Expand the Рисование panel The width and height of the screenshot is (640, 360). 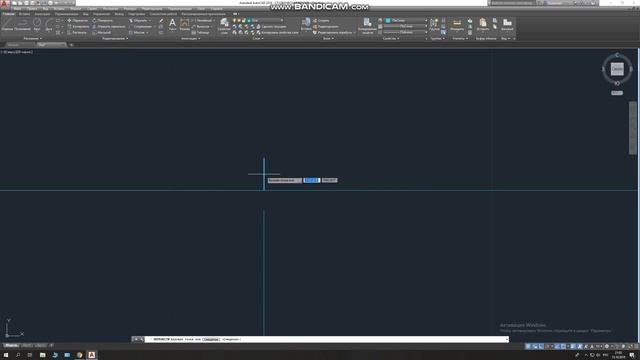[x=32, y=38]
